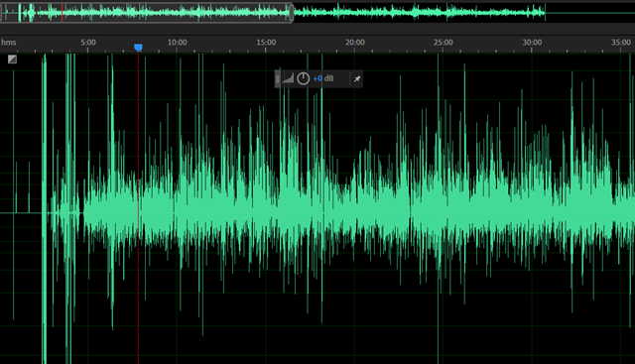Click the 25:00 mark on time ruler
Image resolution: width=635 pixels, height=364 pixels.
pyautogui.click(x=444, y=42)
